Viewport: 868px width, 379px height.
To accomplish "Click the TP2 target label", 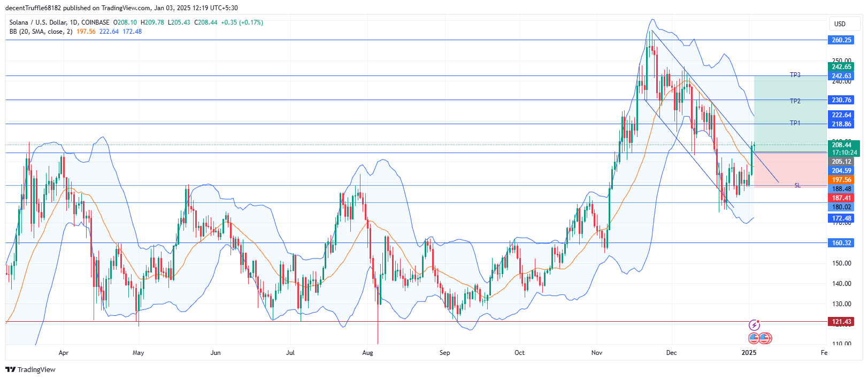I will (795, 101).
